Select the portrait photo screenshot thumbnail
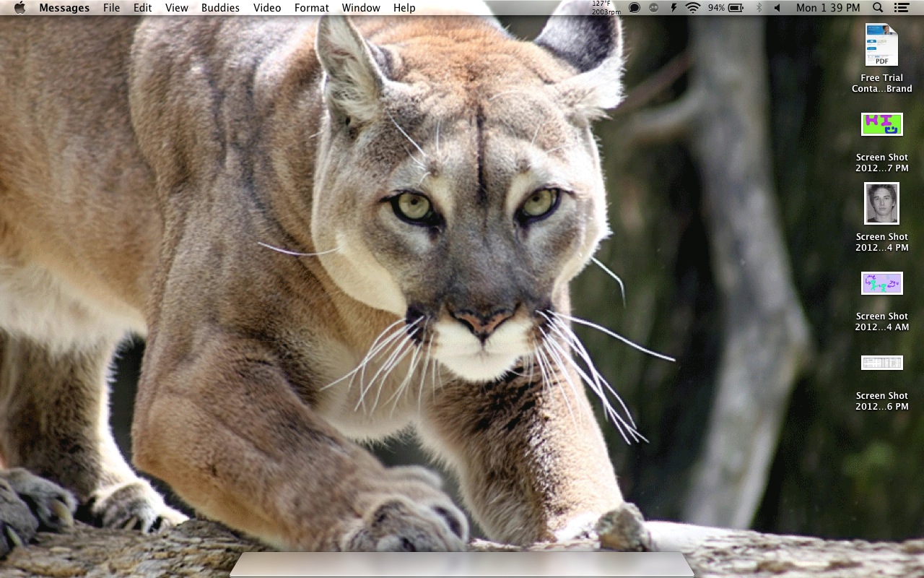 pyautogui.click(x=881, y=203)
